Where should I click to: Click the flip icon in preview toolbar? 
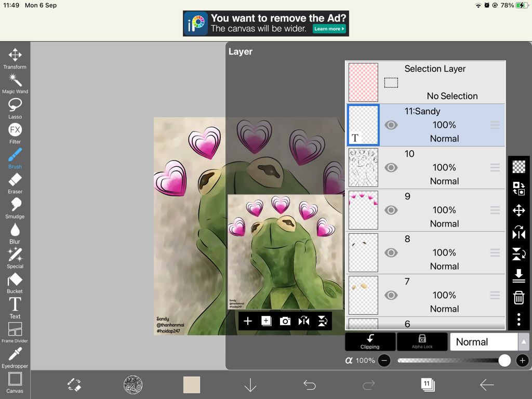pos(303,321)
